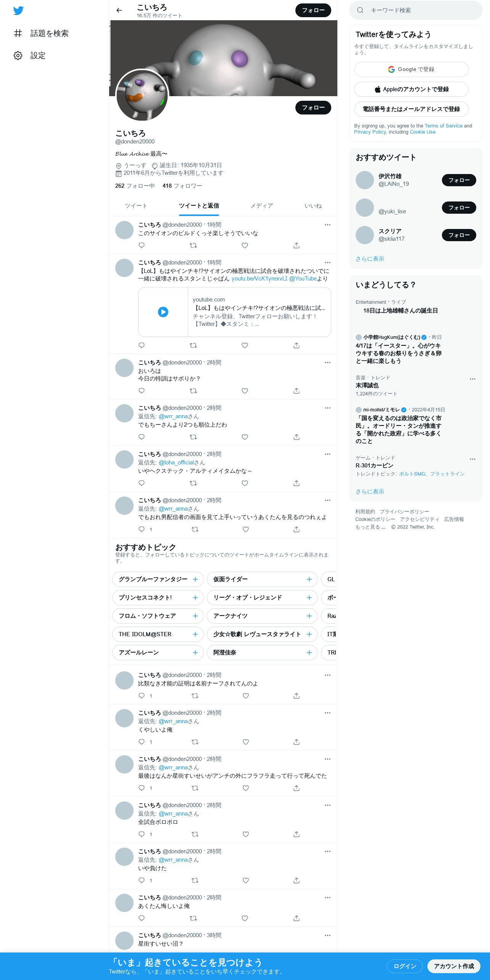This screenshot has width=490, height=980.
Task: Open more options on おいろは tweet
Action: click(327, 363)
